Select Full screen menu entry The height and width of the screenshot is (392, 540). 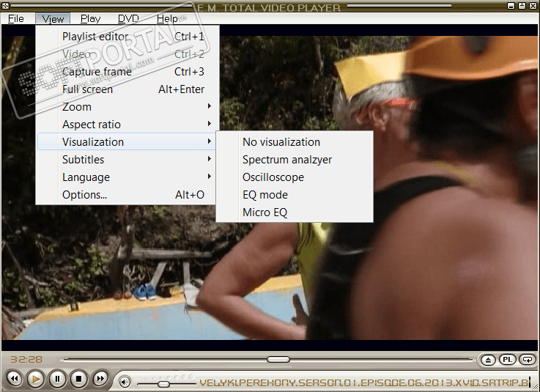(x=127, y=89)
